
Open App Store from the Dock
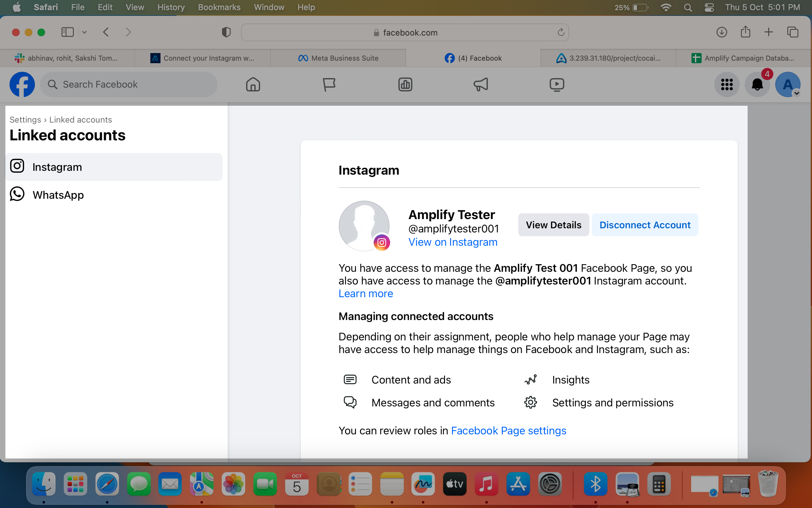pos(518,484)
